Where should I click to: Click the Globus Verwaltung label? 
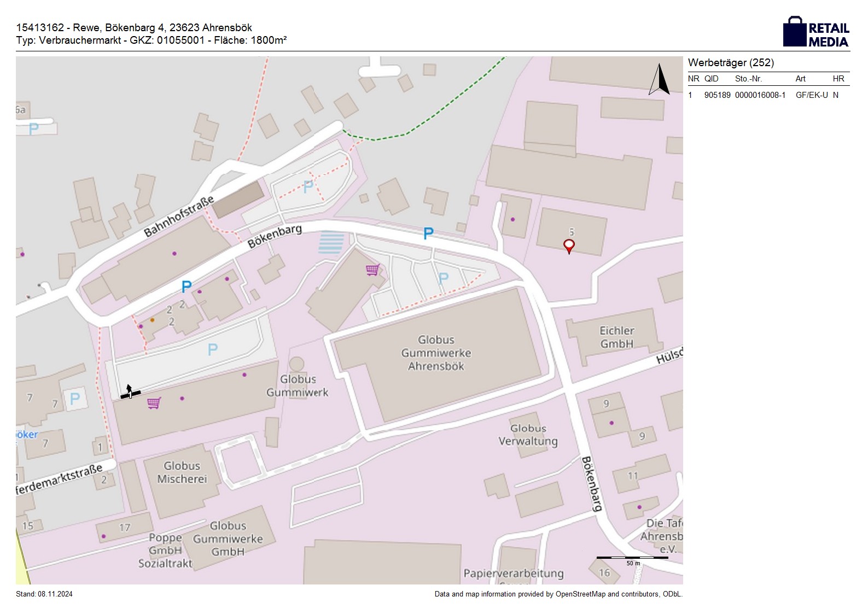point(528,435)
